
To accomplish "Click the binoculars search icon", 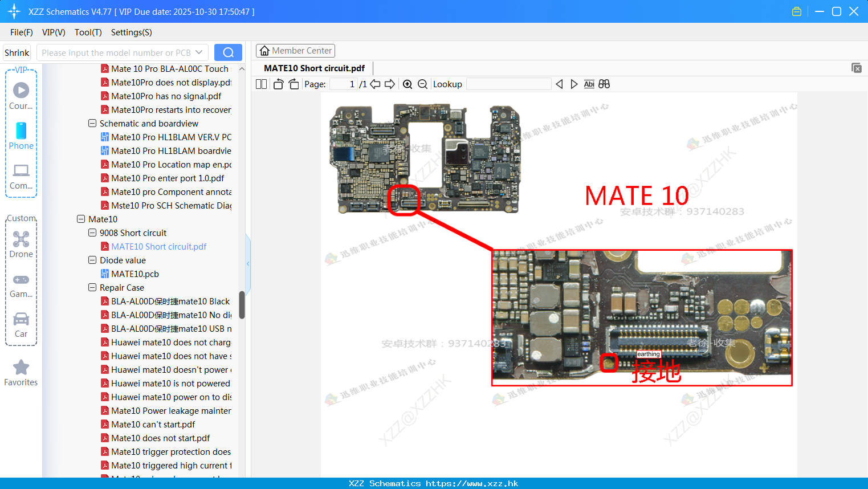I will click(x=604, y=84).
